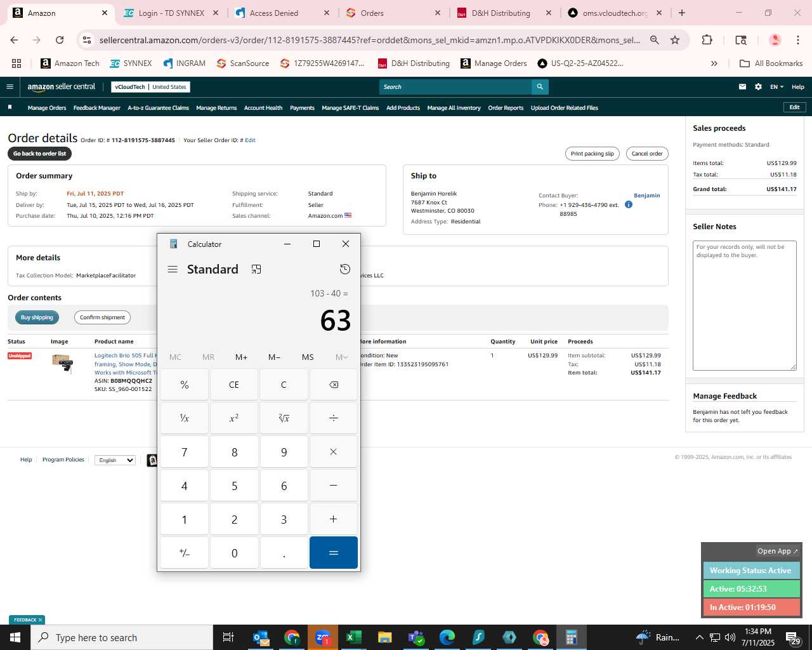The height and width of the screenshot is (650, 812).
Task: Open Seller Central settings gear icon
Action: click(x=758, y=87)
